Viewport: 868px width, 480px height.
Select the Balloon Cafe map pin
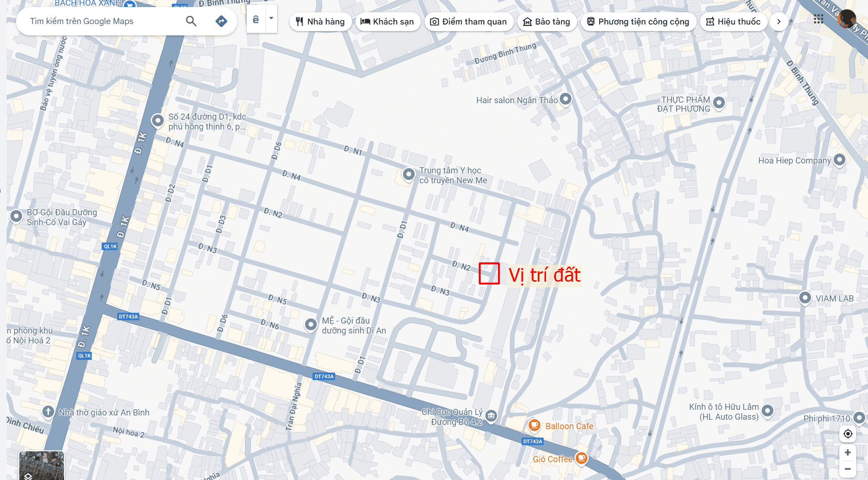point(534,425)
